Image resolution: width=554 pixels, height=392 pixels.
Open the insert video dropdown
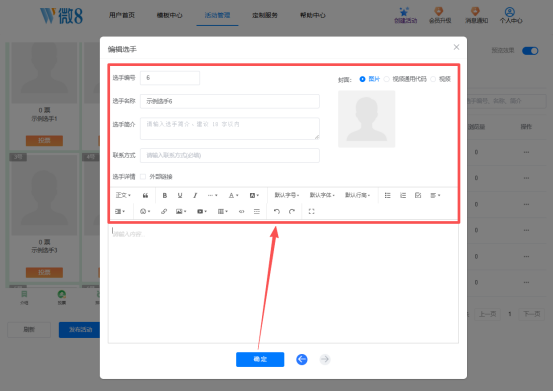[202, 211]
